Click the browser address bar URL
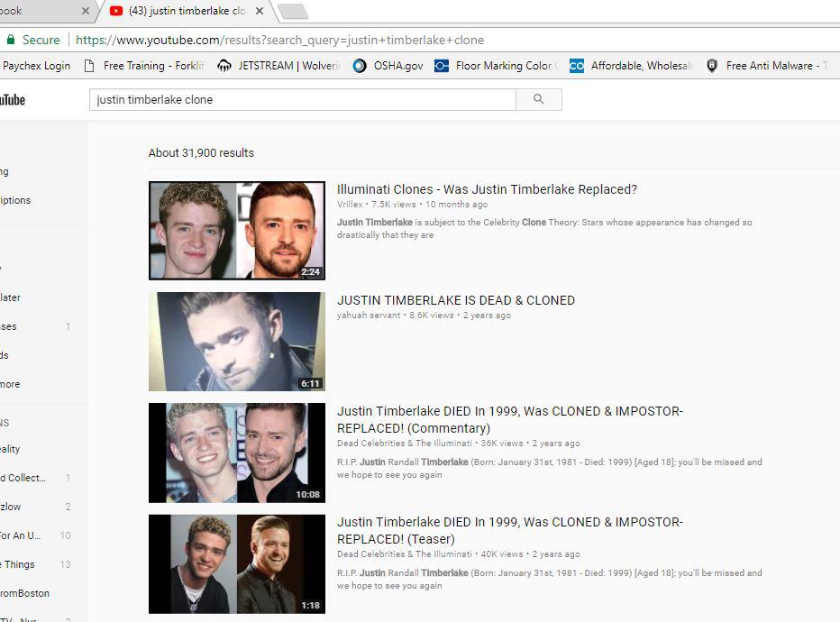Screen dimensions: 840x622 pyautogui.click(x=279, y=40)
